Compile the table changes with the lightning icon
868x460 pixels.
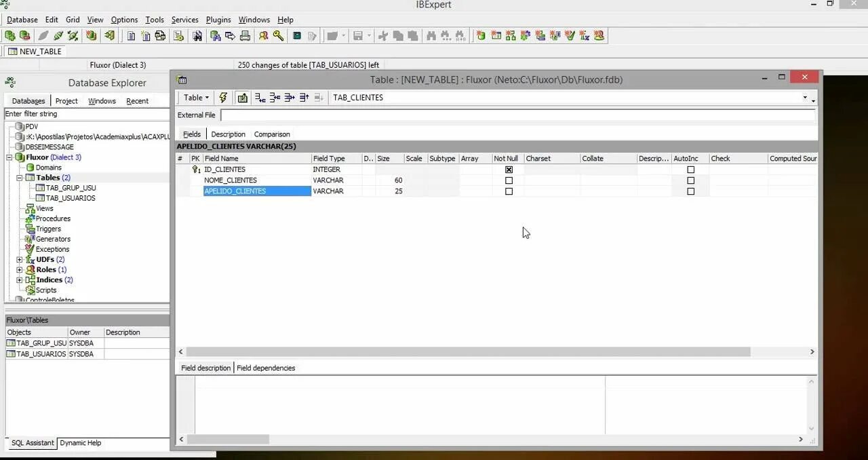coord(223,98)
